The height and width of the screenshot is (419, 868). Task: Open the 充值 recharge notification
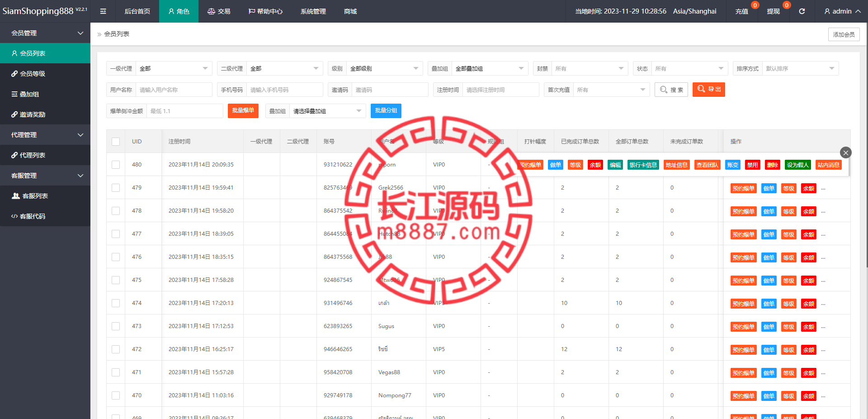point(741,11)
